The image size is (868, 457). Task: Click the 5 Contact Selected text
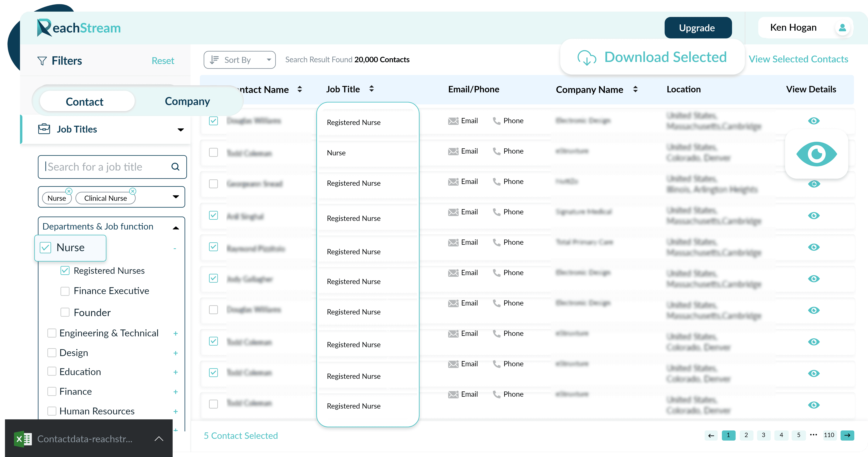[x=241, y=436]
